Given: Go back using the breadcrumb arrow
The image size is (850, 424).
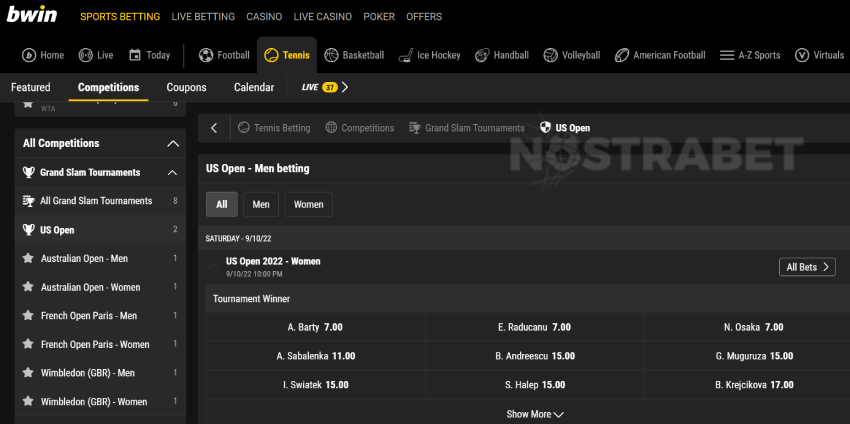Looking at the screenshot, I should [214, 128].
